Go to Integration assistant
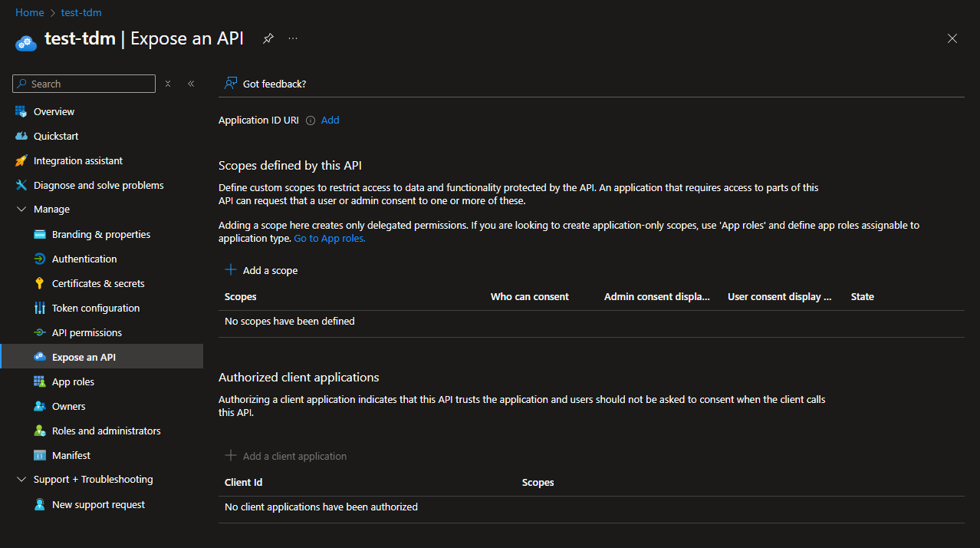 78,160
